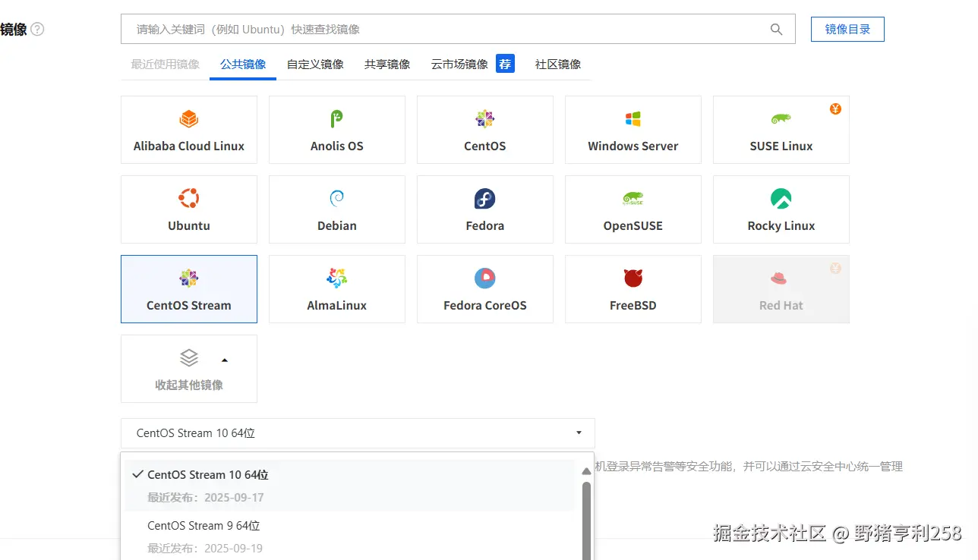Switch to the 公共镜像 tab
Viewport: 978px width, 560px height.
point(243,64)
